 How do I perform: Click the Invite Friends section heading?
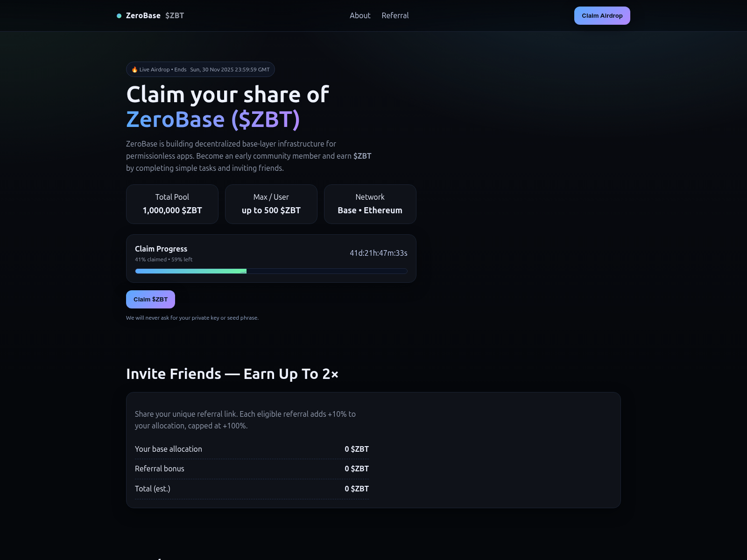(x=232, y=374)
